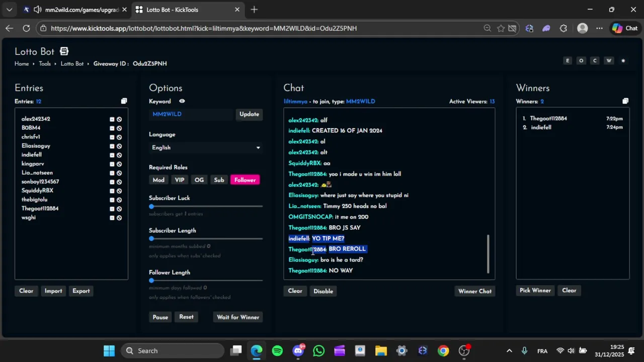Screen dimensions: 644x362
Task: Show hidden system tray icons
Action: [509, 350]
